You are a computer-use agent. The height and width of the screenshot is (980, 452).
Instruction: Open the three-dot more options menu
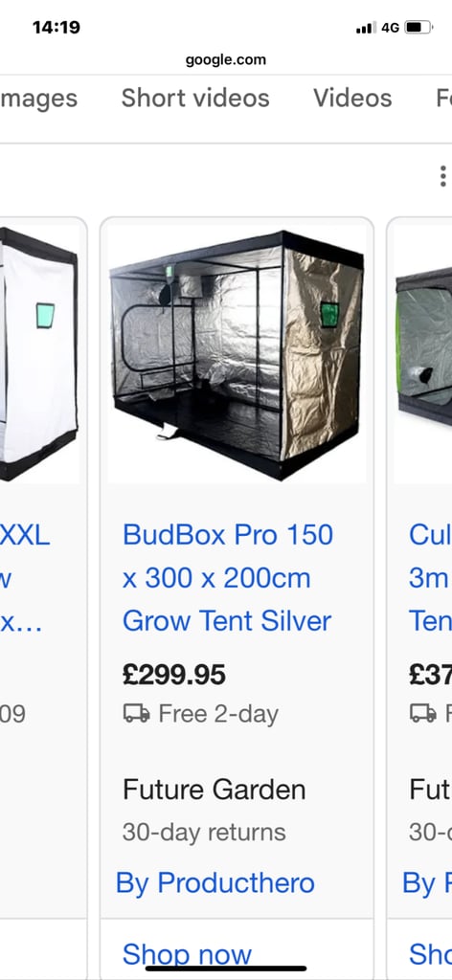tap(442, 176)
